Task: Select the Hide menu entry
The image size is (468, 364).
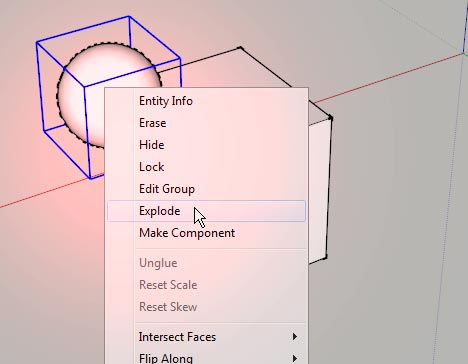Action: tap(206, 145)
